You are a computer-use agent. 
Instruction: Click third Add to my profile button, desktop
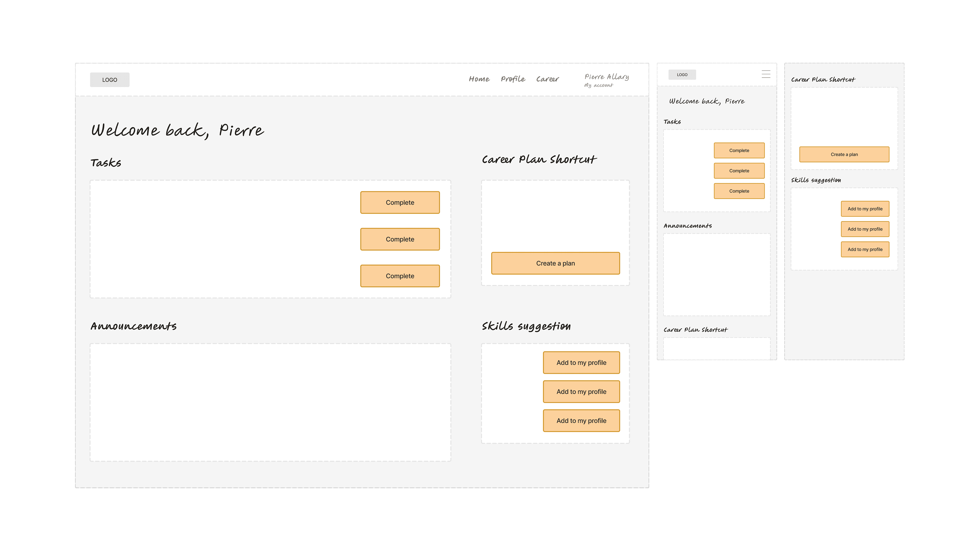click(x=581, y=421)
